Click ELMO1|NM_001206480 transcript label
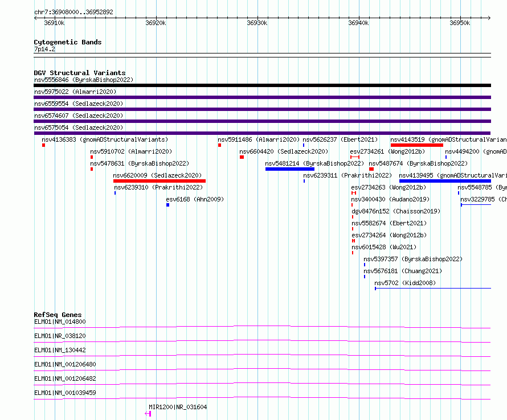The image size is (507, 420). [65, 364]
